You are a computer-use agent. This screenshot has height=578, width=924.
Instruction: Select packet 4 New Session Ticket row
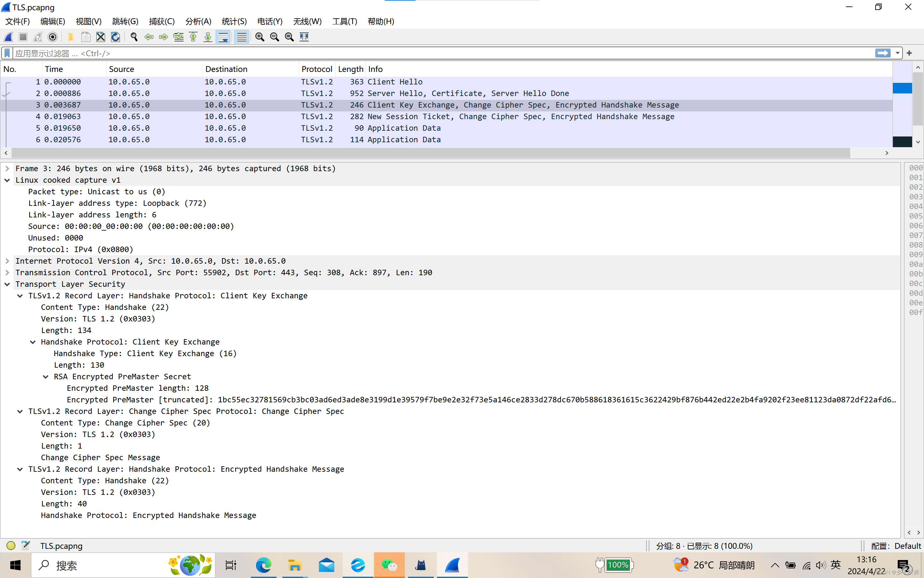[446, 117]
